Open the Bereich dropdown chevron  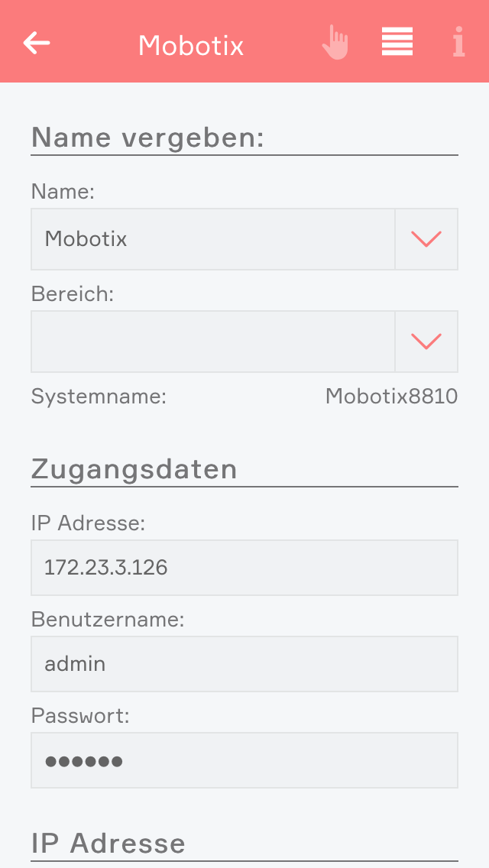tap(426, 342)
